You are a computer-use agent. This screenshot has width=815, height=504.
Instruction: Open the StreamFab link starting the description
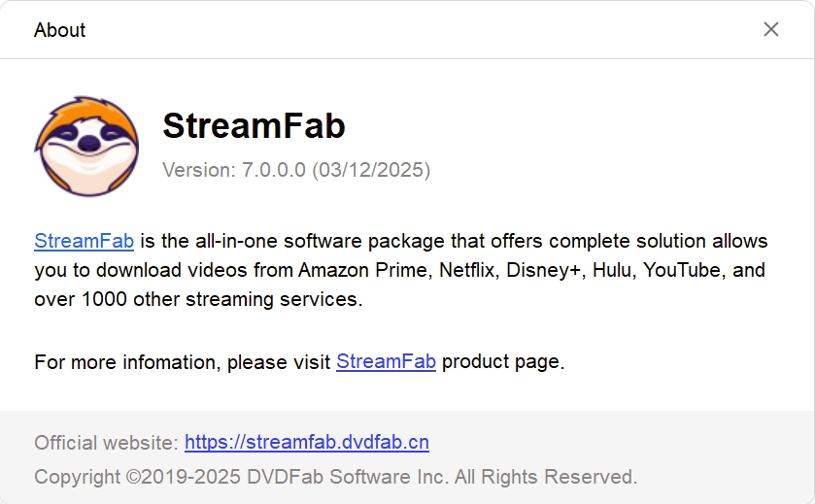pyautogui.click(x=84, y=241)
